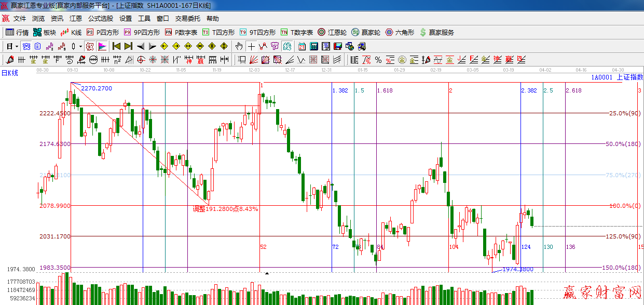The image size is (644, 305).
Task: Click the 赢家服务 service button
Action: click(x=436, y=32)
